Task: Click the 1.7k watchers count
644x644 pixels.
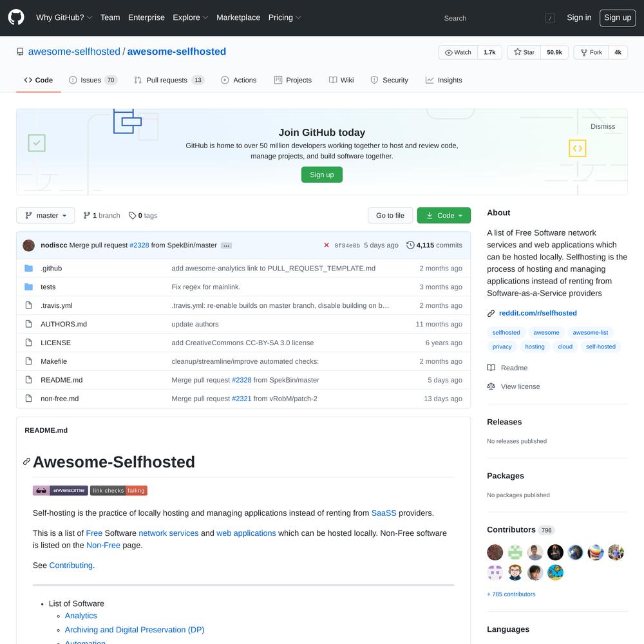Action: click(489, 53)
